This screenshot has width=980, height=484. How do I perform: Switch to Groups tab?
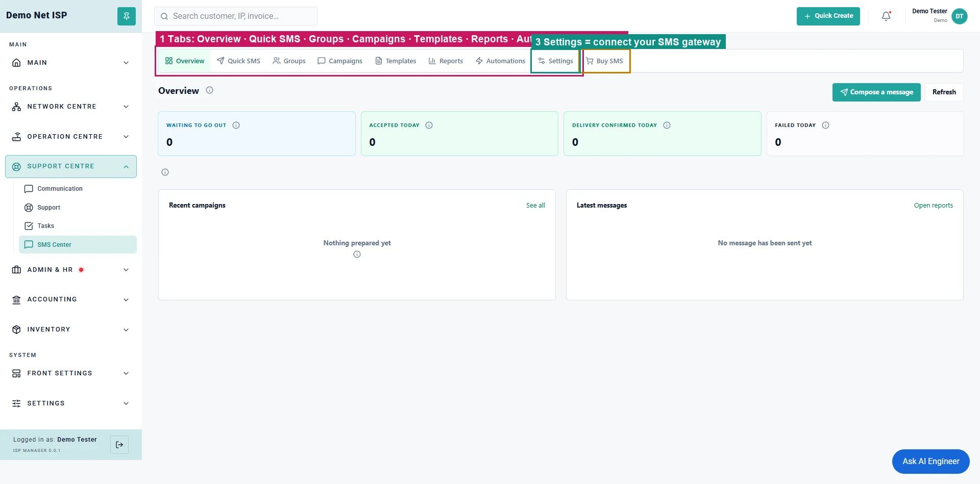(x=289, y=61)
